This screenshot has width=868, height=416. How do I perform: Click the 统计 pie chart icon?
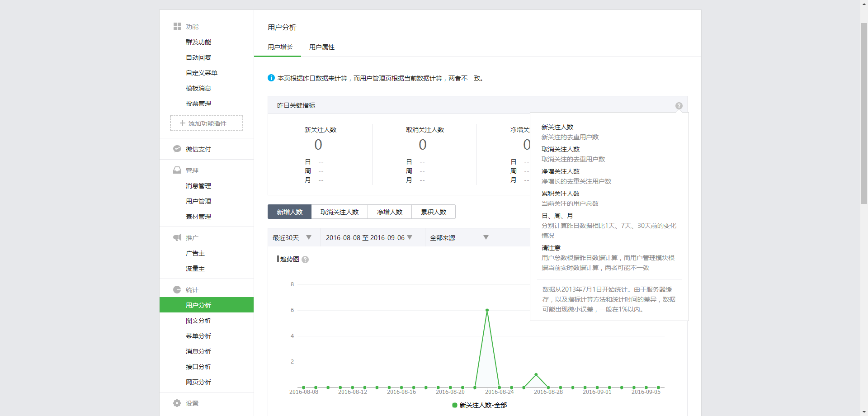pos(177,289)
